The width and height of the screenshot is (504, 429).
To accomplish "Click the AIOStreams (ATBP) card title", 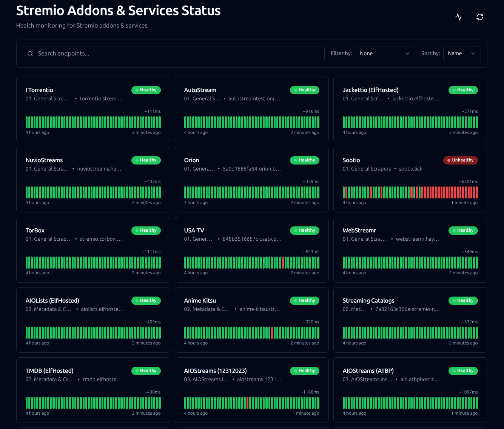I will [x=368, y=371].
